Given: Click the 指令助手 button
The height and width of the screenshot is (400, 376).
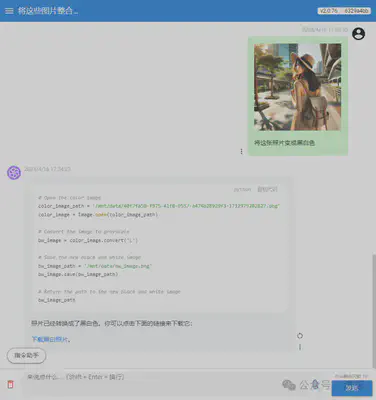Looking at the screenshot, I should coord(26,356).
